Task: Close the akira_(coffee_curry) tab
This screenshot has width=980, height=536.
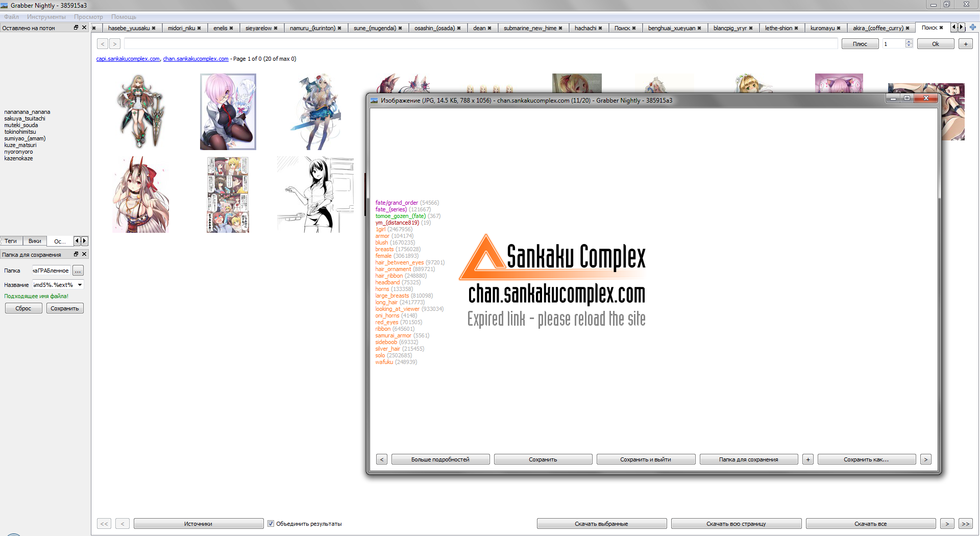Action: [x=908, y=28]
